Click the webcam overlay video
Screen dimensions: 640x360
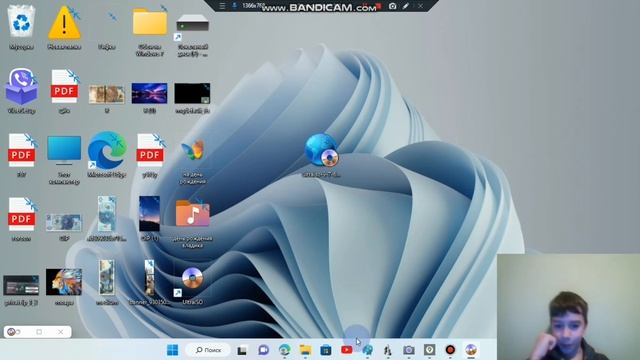(568, 307)
